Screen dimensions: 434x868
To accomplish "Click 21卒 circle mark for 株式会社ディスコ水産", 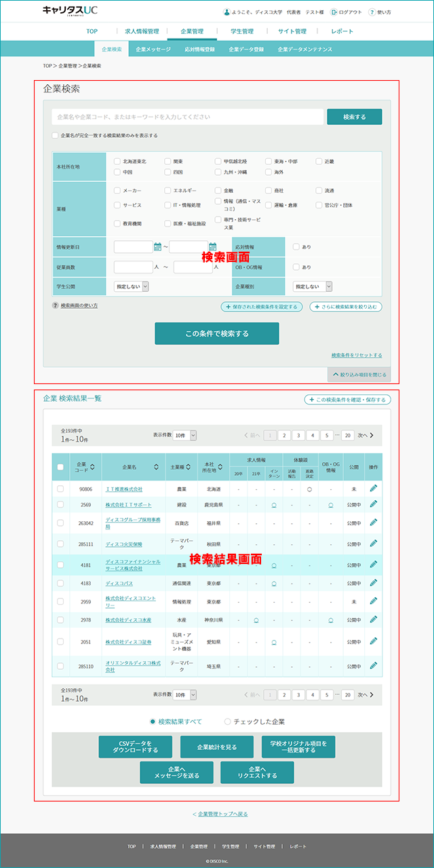I will tap(256, 620).
